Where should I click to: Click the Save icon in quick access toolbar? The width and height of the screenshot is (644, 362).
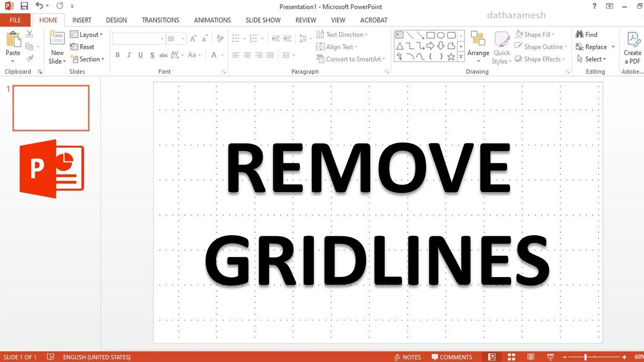24,7
